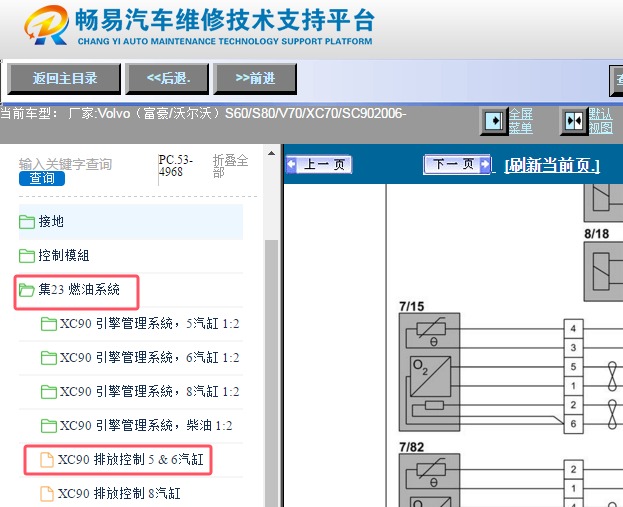Click the folder icon beside 接地
Screen dimensions: 623x507
(x=27, y=222)
